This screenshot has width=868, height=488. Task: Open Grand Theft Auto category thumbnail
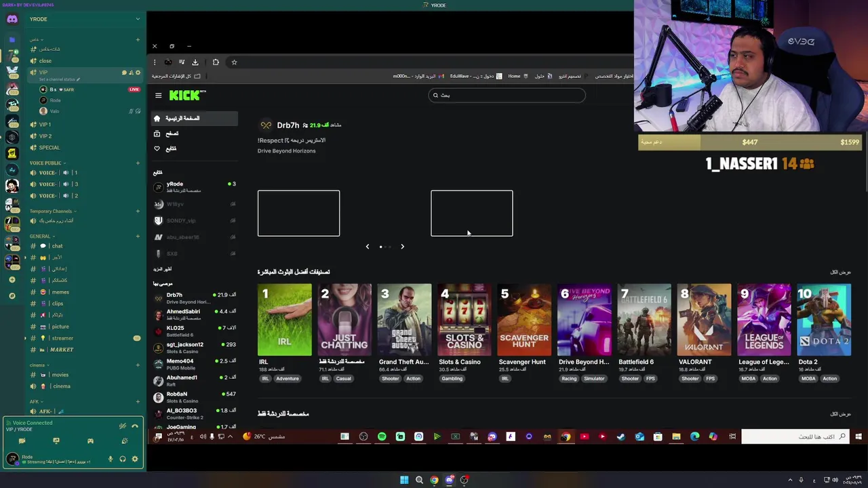[x=404, y=320]
